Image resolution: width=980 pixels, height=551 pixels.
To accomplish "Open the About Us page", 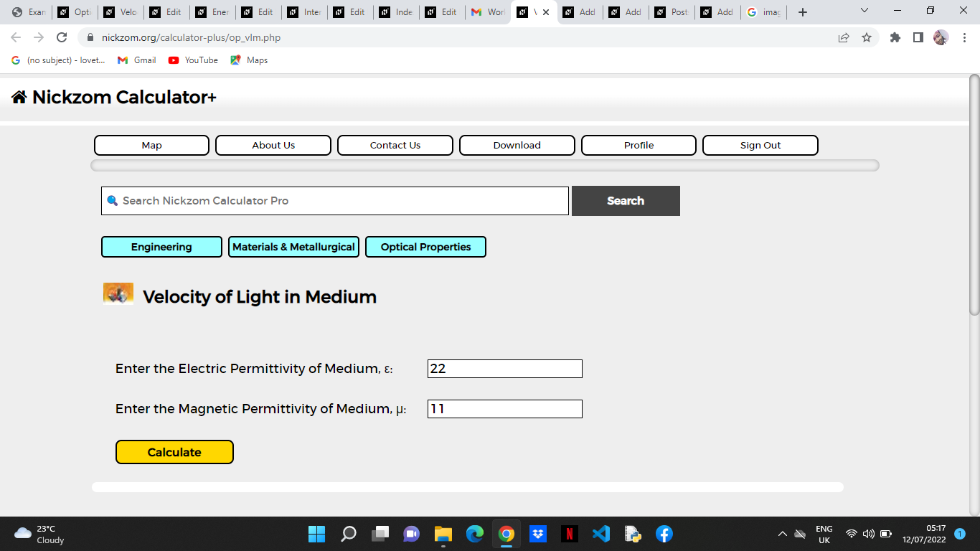I will 273,145.
